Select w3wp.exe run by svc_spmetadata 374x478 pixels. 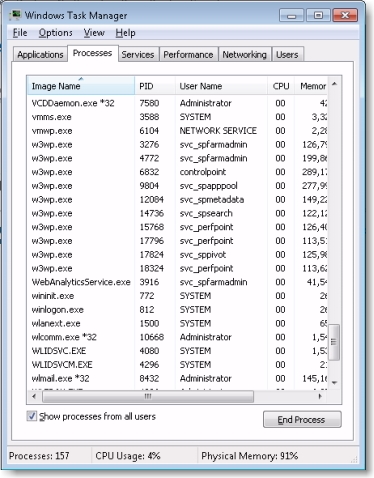point(177,200)
